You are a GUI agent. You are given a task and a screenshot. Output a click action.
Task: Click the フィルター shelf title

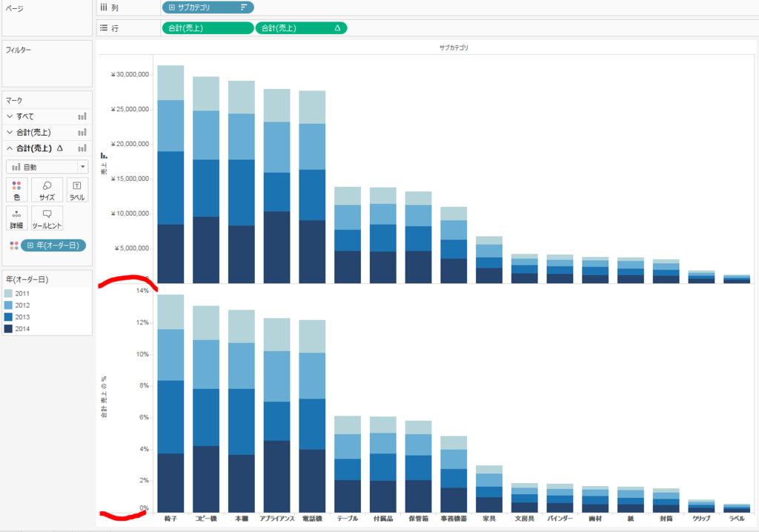[19, 50]
